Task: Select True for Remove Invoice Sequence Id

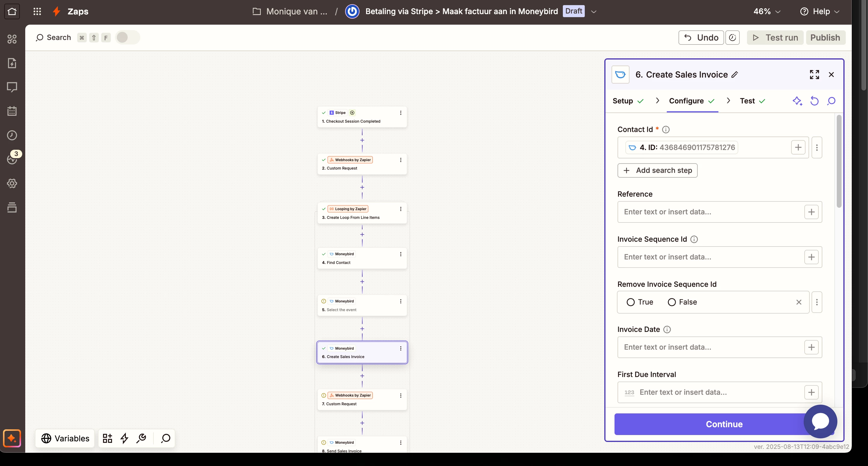Action: (630, 302)
